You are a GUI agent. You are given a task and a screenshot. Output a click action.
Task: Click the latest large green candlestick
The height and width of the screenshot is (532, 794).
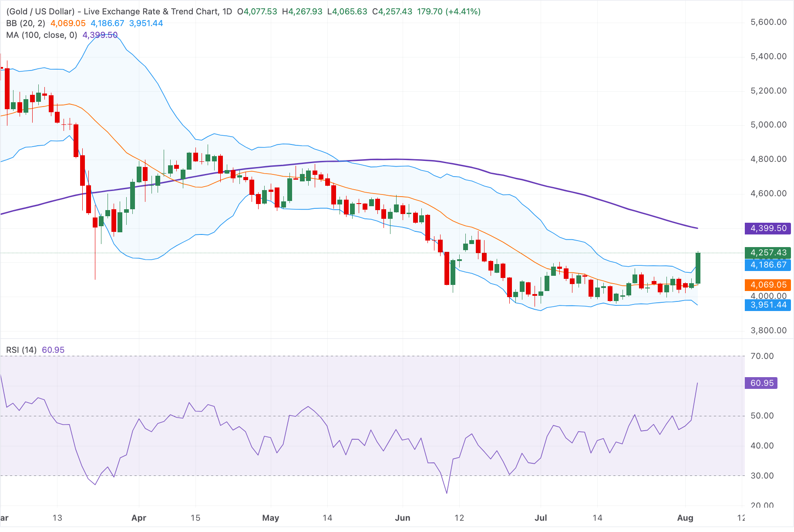[x=698, y=268]
